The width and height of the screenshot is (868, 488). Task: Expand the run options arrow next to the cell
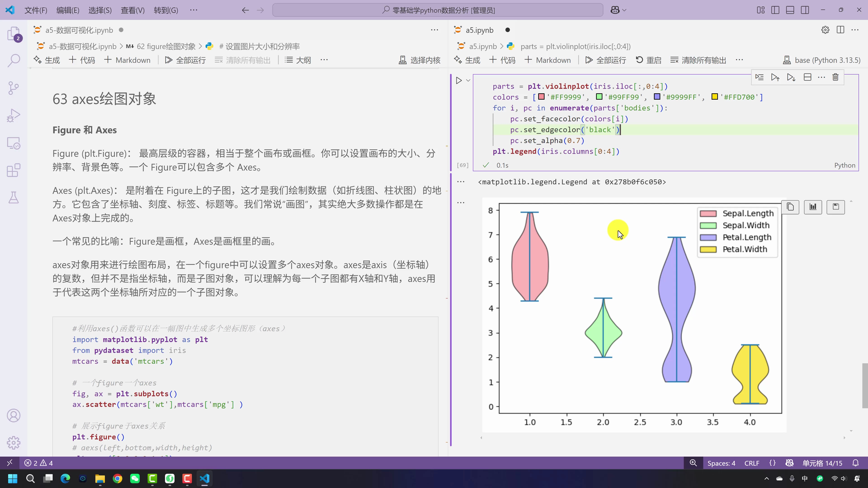click(x=468, y=80)
